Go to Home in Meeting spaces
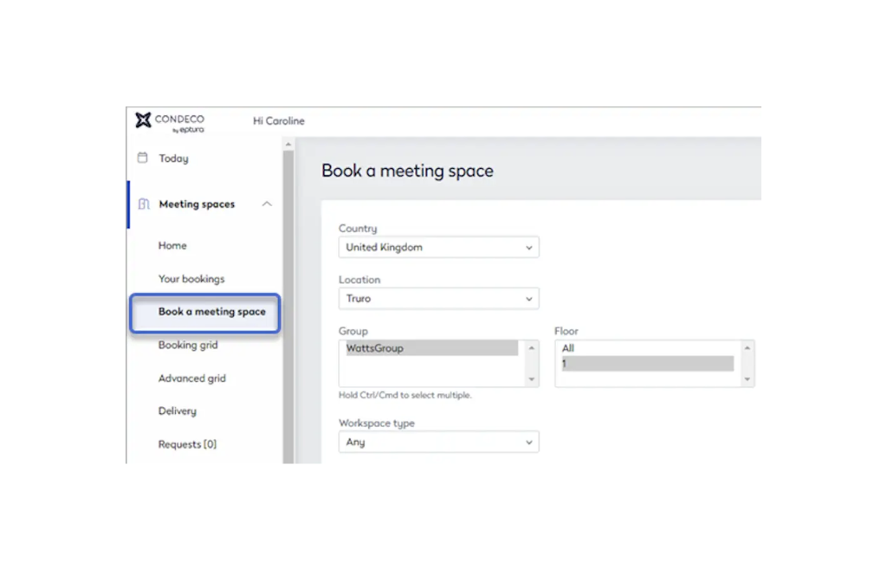This screenshot has width=887, height=588. click(x=172, y=246)
